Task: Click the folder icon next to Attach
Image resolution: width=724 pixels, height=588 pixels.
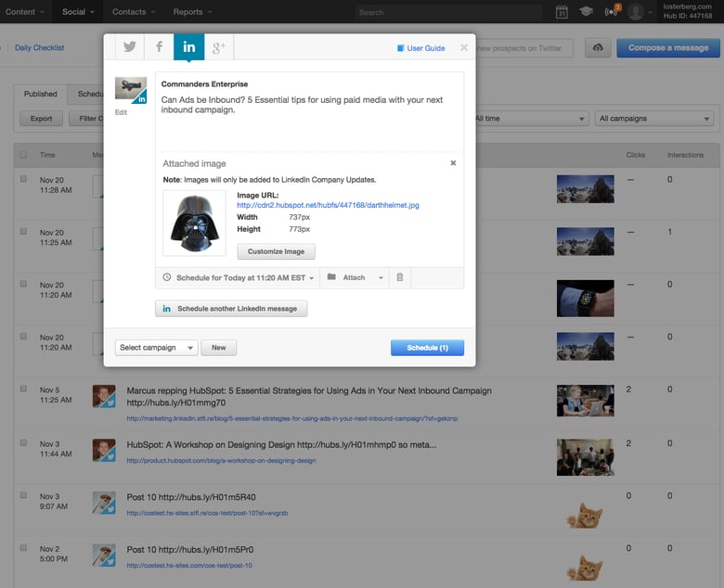Action: [x=331, y=276]
